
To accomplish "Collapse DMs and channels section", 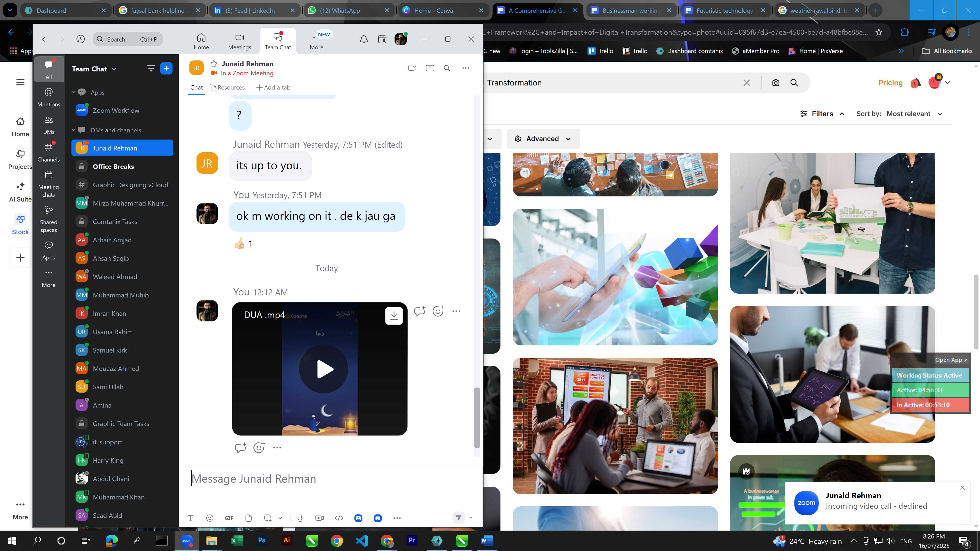I will (x=73, y=130).
